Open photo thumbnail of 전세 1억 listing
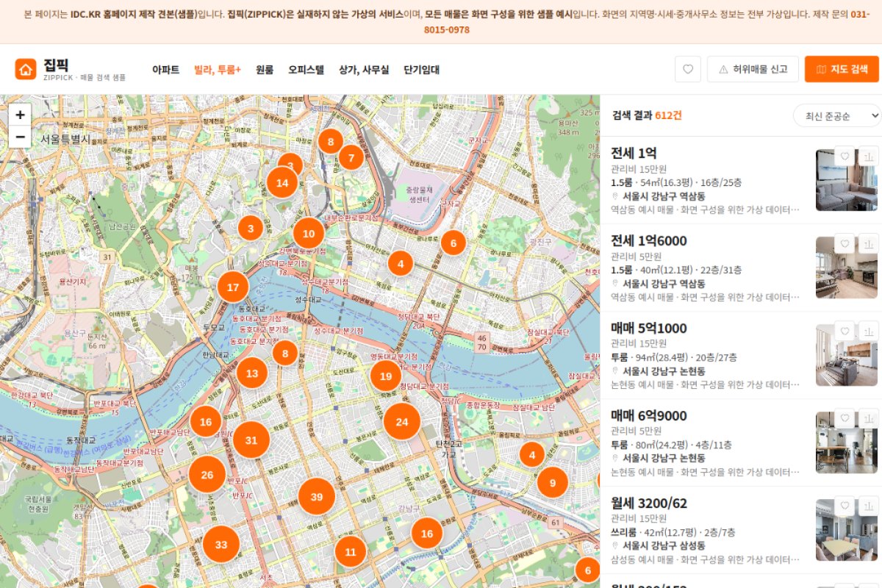The width and height of the screenshot is (882, 588). click(x=847, y=180)
